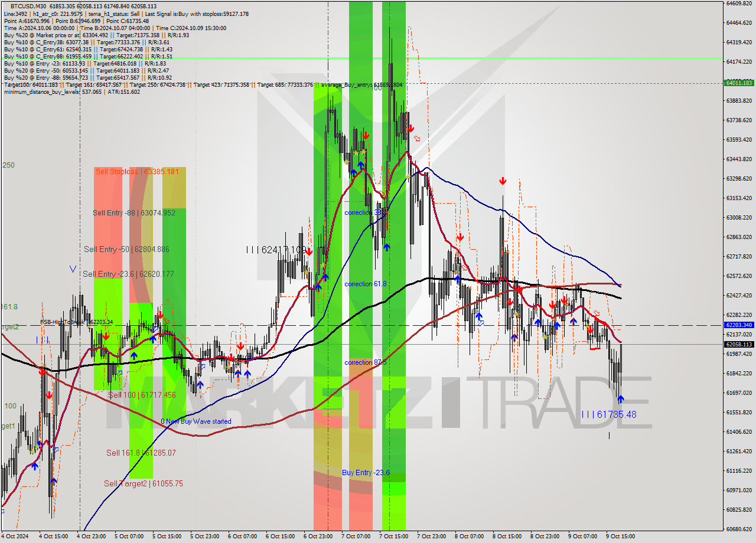This screenshot has height=543, width=756.
Task: Select the 'correction 61.8' label
Action: tap(366, 284)
